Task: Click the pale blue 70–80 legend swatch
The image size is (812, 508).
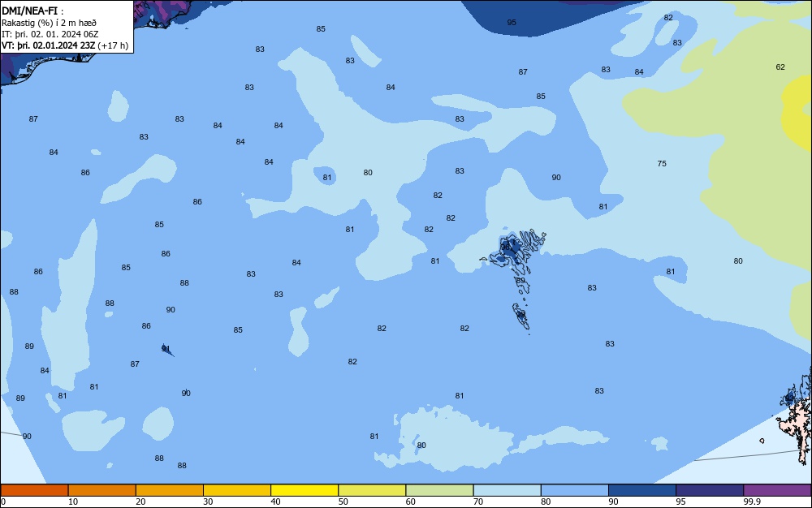Action: pos(507,490)
